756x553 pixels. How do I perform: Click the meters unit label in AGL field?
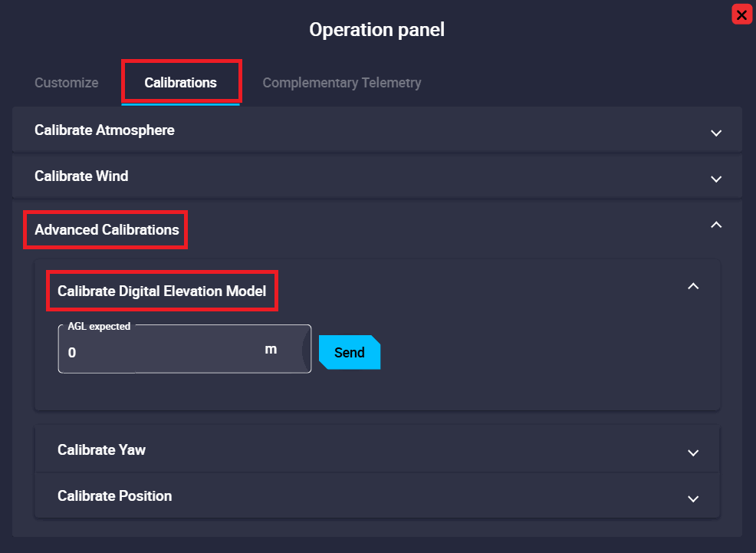pyautogui.click(x=271, y=350)
